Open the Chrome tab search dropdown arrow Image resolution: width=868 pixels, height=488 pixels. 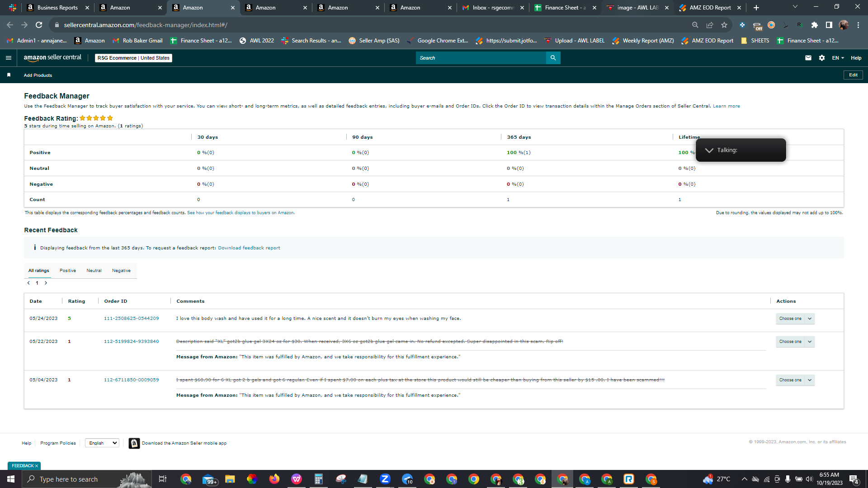(795, 7)
